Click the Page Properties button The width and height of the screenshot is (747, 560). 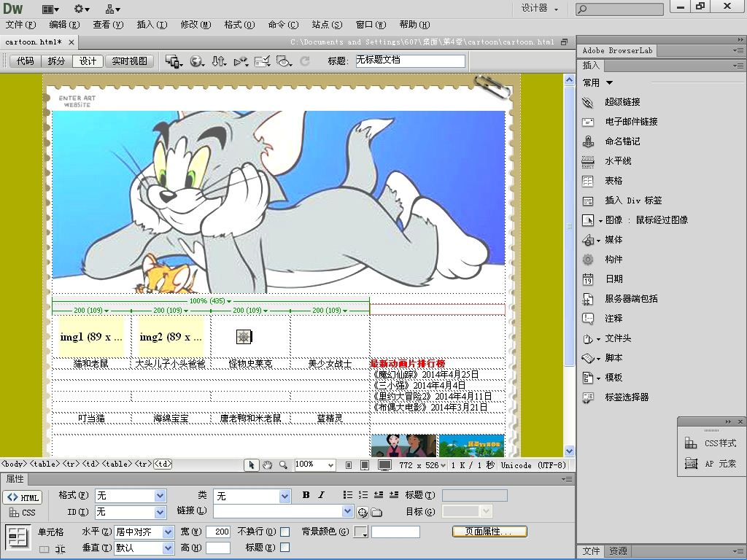click(489, 532)
